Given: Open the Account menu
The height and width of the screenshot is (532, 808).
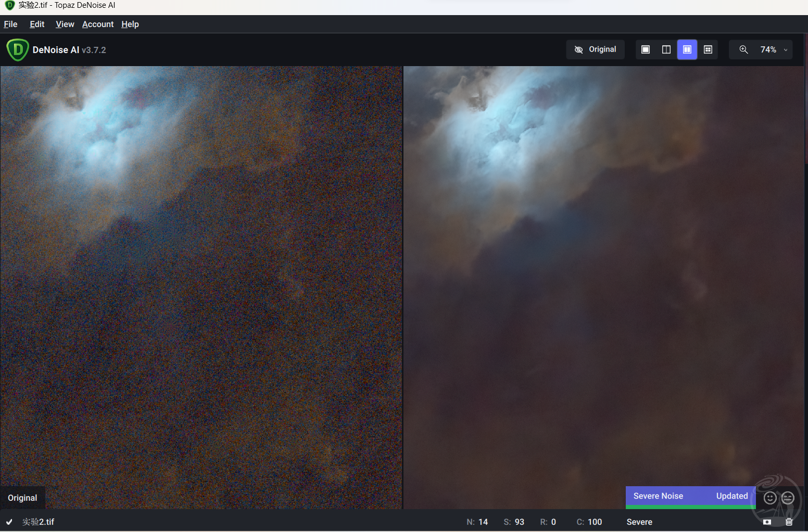Looking at the screenshot, I should click(x=98, y=24).
